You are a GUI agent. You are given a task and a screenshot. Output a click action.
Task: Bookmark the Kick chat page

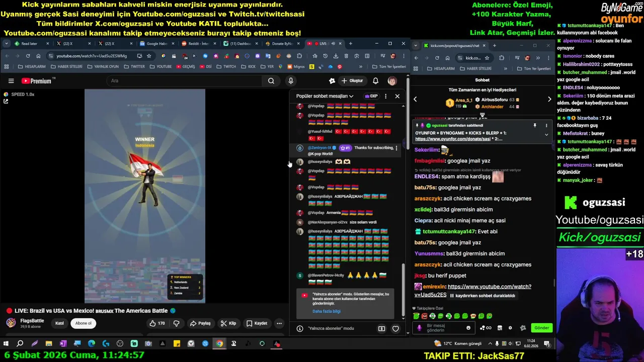[x=487, y=58]
